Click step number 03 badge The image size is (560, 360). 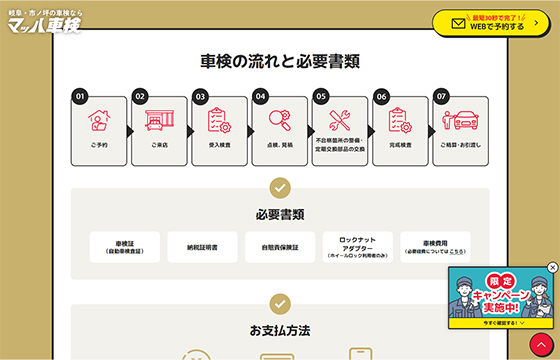point(200,96)
